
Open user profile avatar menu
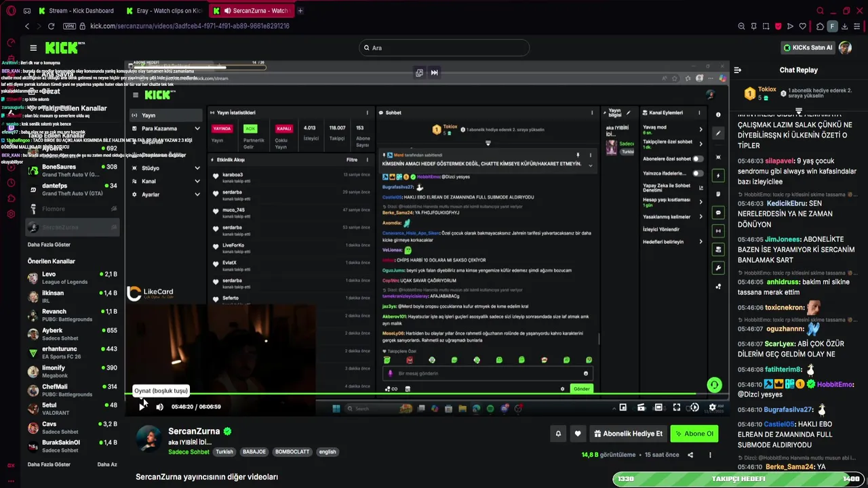click(845, 47)
